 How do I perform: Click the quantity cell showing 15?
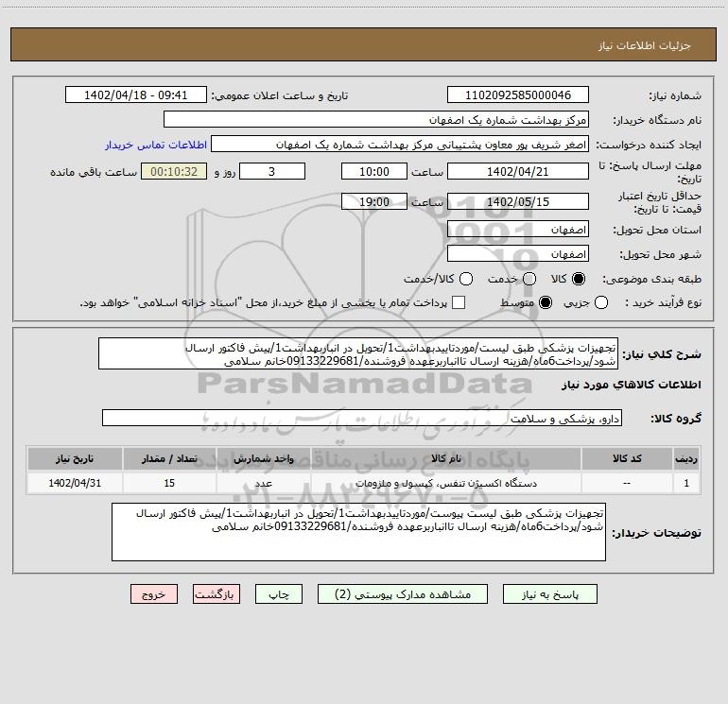(x=169, y=483)
